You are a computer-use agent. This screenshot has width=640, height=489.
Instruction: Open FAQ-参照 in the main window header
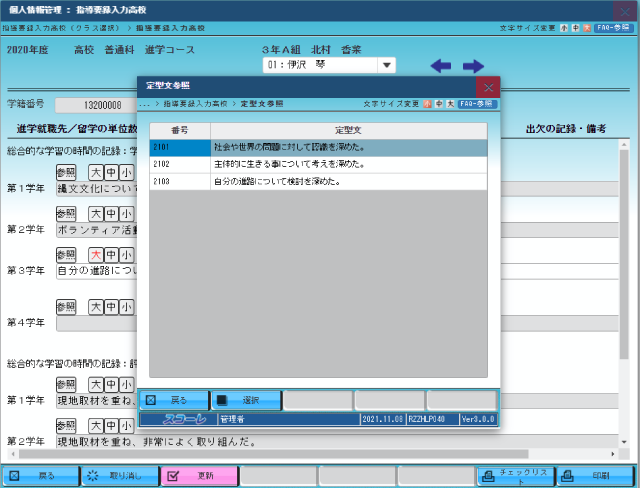point(614,28)
